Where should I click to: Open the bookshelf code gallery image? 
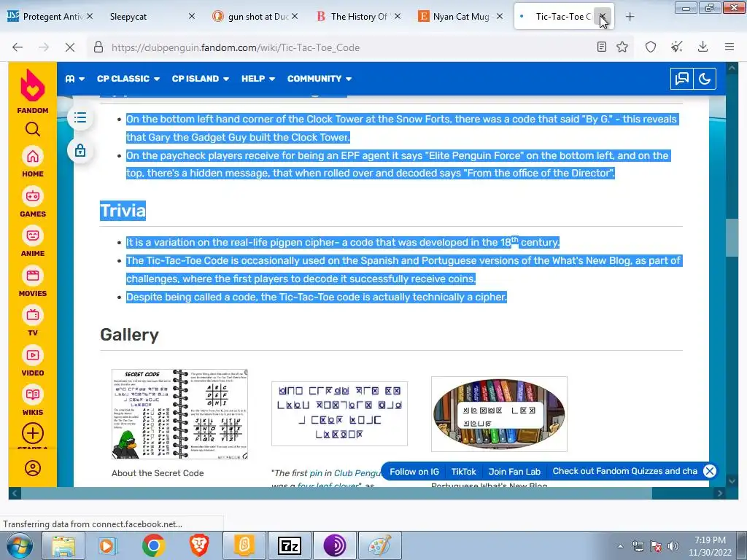(499, 414)
